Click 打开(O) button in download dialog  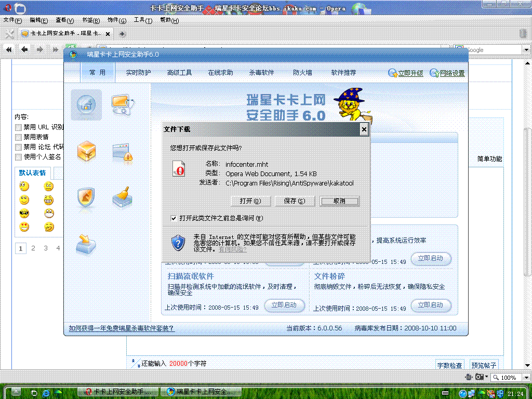(250, 201)
